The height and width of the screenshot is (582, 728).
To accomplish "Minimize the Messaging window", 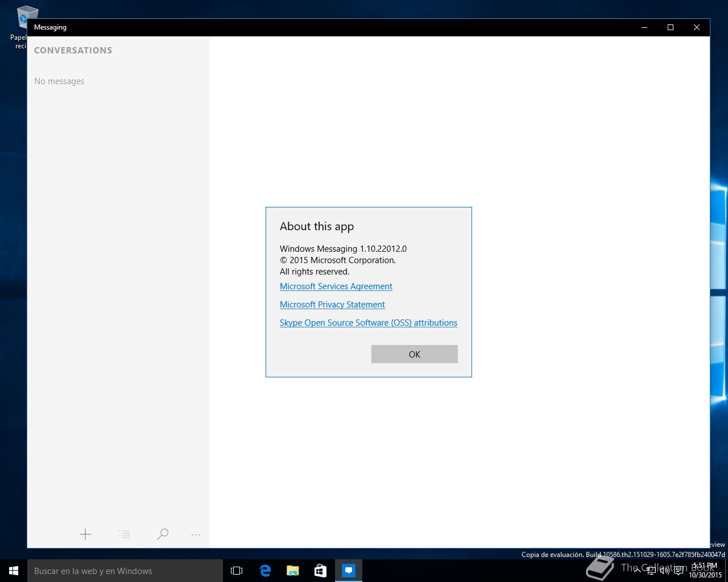I will point(644,27).
